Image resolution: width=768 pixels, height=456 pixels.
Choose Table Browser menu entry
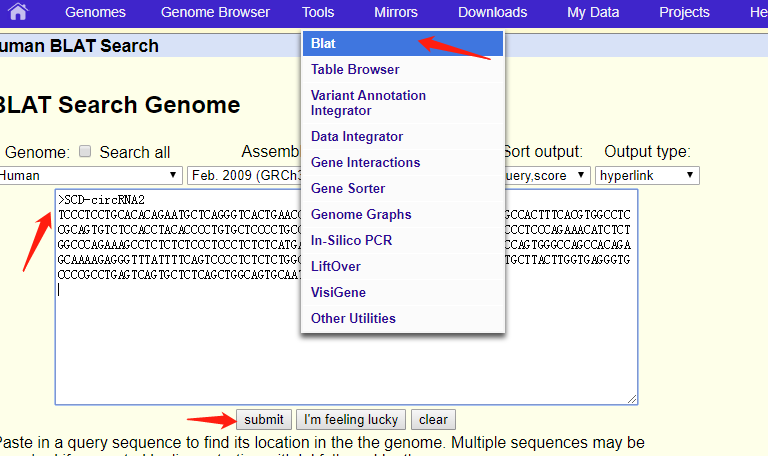(x=355, y=69)
